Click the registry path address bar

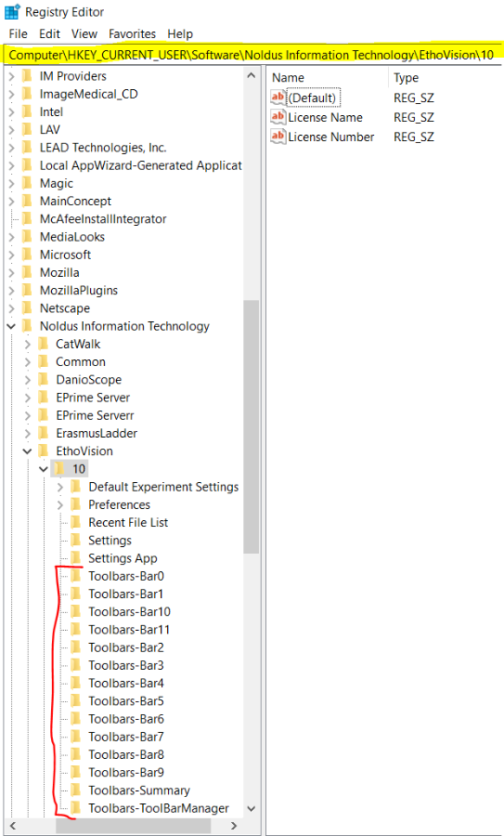(252, 55)
